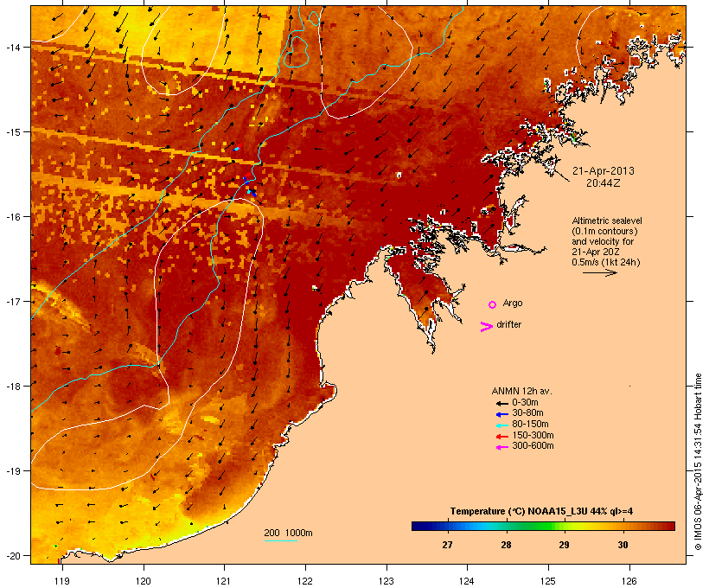Viewport: 709px width, 588px height.
Task: Click the longitude label 121
Action: coord(224,581)
